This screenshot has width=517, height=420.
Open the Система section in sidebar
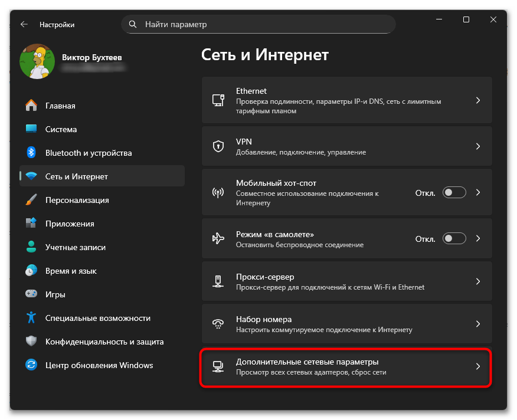[x=61, y=129]
